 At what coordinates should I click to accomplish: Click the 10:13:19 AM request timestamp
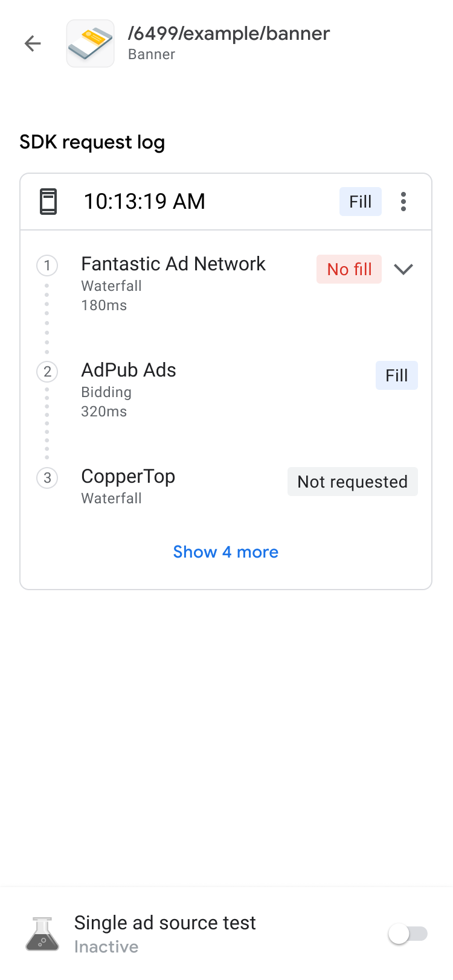point(144,202)
